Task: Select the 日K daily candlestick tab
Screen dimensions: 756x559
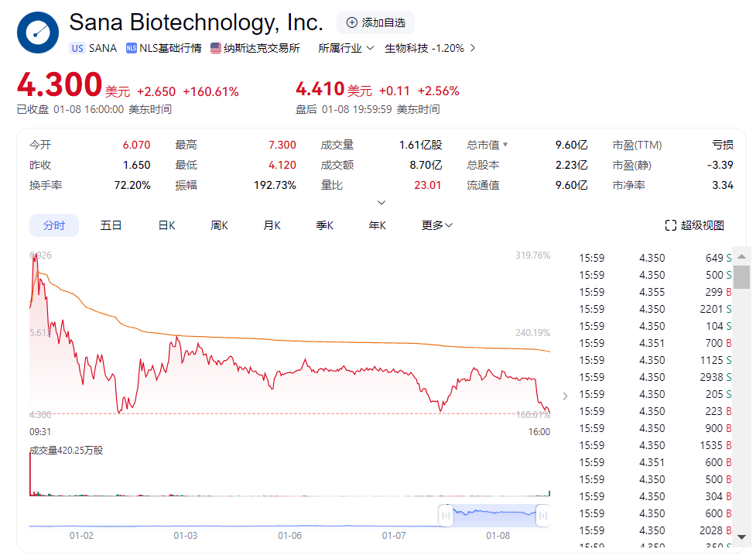Action: pos(166,225)
